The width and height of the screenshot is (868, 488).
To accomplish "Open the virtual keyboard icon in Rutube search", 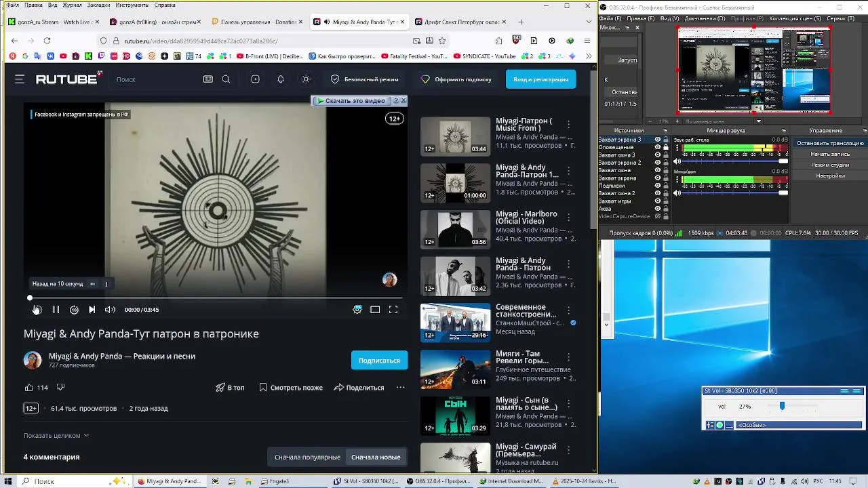I will click(208, 79).
